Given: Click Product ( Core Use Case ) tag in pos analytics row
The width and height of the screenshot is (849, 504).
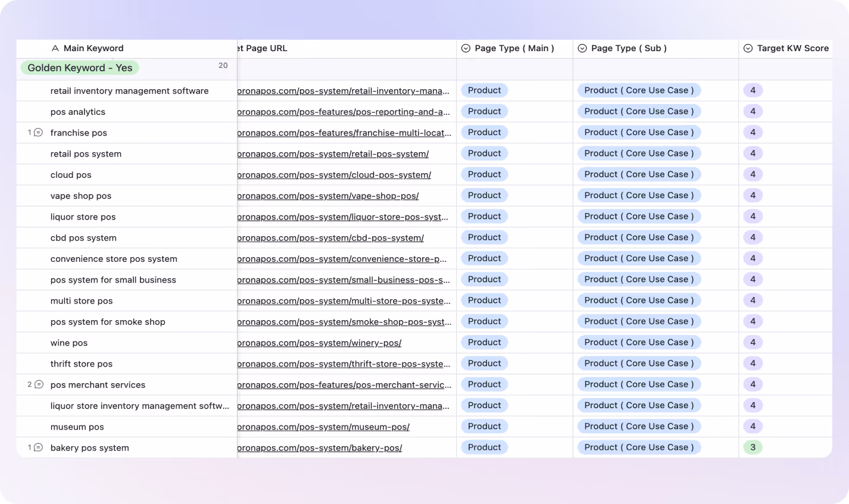Looking at the screenshot, I should pos(639,111).
